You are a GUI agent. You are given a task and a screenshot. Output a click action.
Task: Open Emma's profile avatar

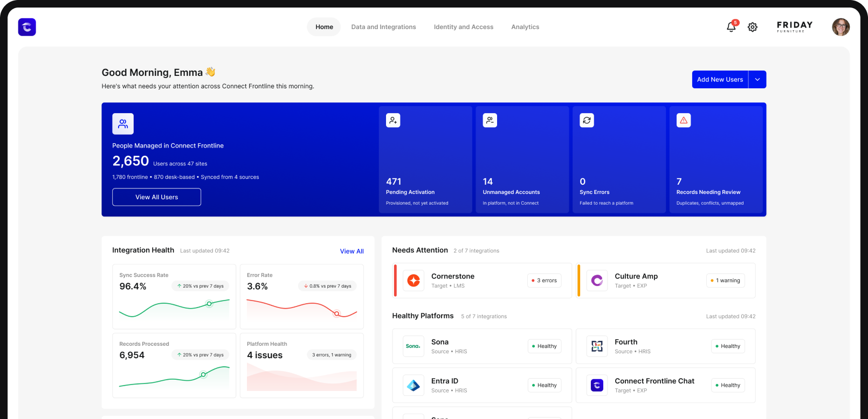pyautogui.click(x=841, y=27)
